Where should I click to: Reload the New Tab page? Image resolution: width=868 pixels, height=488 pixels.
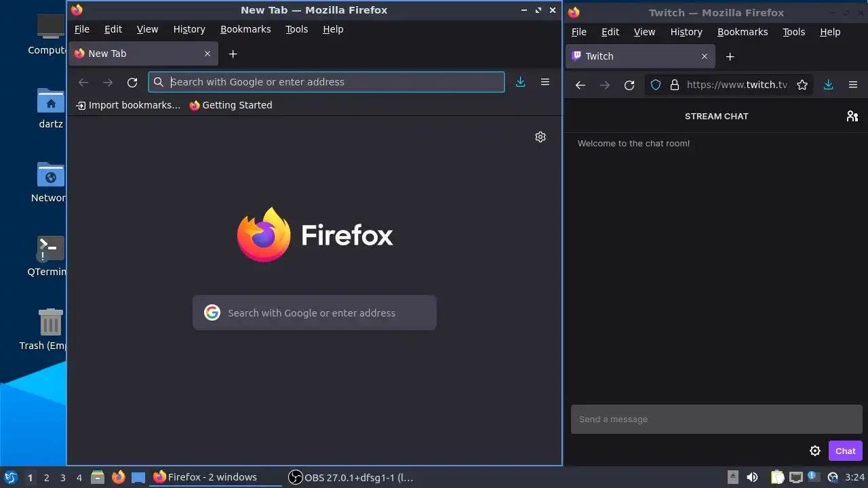132,82
